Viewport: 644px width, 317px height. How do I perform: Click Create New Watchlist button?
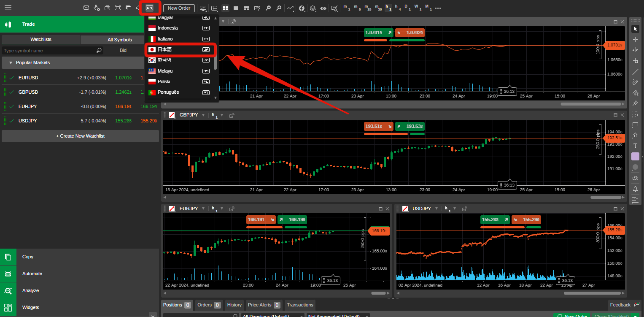coord(80,136)
